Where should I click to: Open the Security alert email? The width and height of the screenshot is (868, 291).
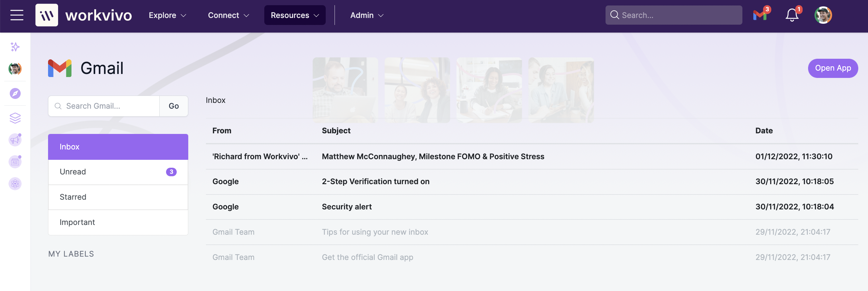(x=532, y=207)
